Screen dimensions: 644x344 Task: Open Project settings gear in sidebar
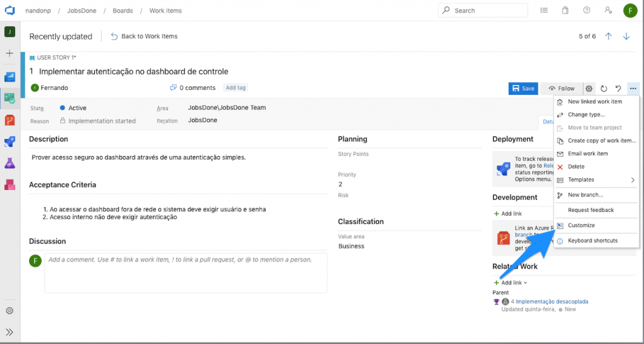click(x=9, y=311)
